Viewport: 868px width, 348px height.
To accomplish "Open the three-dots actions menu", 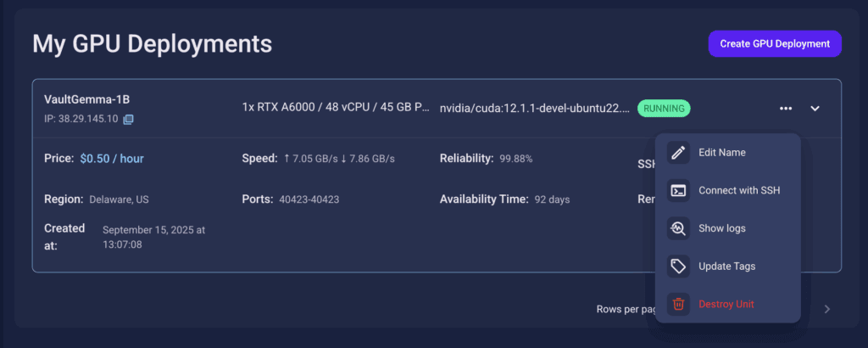I will [x=786, y=109].
